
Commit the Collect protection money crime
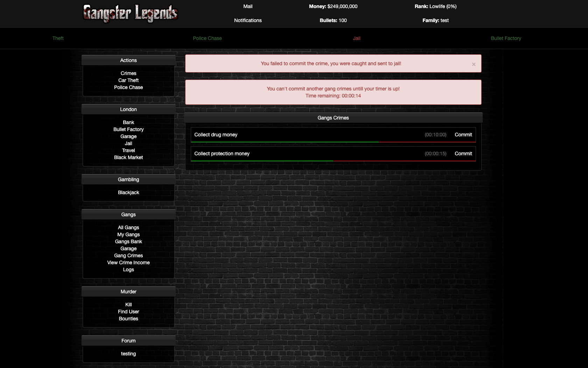coord(463,154)
